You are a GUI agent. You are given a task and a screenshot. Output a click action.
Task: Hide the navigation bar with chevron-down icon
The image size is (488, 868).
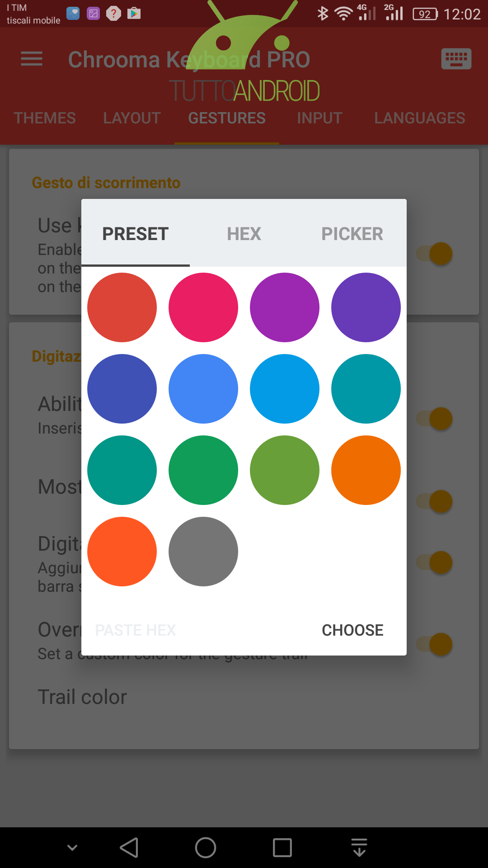72,847
